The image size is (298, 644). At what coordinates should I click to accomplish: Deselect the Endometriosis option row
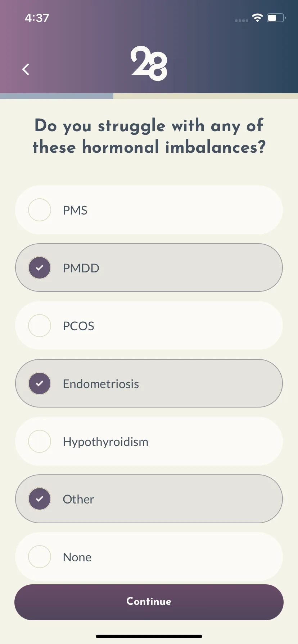(149, 383)
